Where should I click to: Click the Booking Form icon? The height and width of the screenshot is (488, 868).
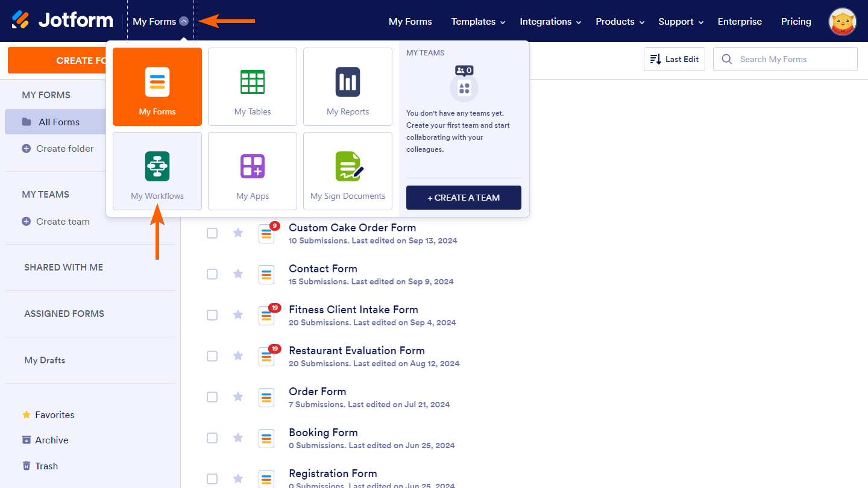(x=266, y=438)
